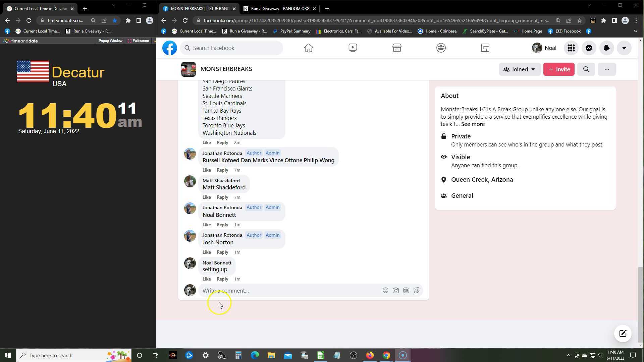Open Chrome from Windows taskbar

tap(386, 355)
